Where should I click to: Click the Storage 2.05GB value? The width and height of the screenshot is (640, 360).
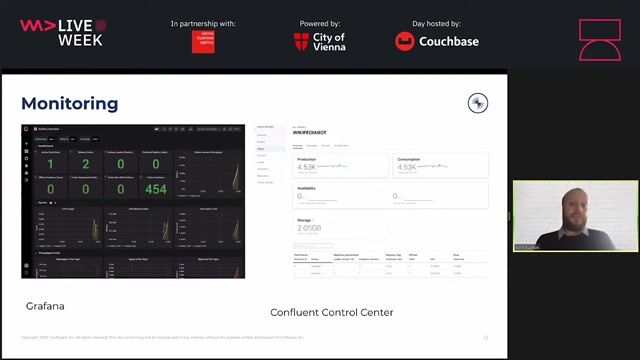coord(309,228)
